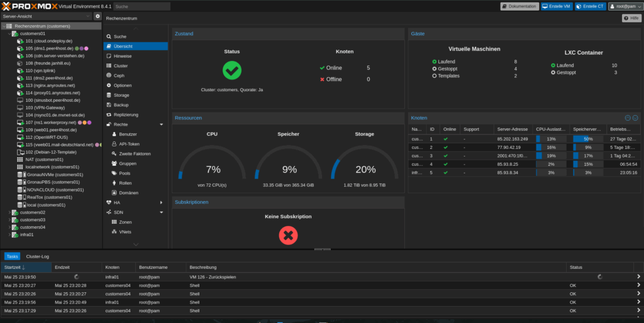The image size is (644, 323).
Task: Click the Storage icon in sidebar menu
Action: coord(108,95)
